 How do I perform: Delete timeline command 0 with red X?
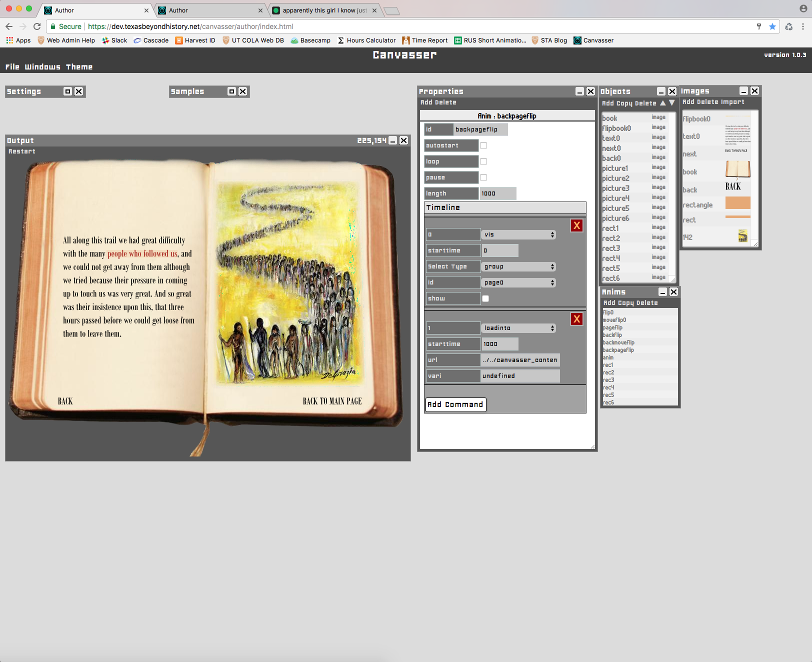[576, 225]
